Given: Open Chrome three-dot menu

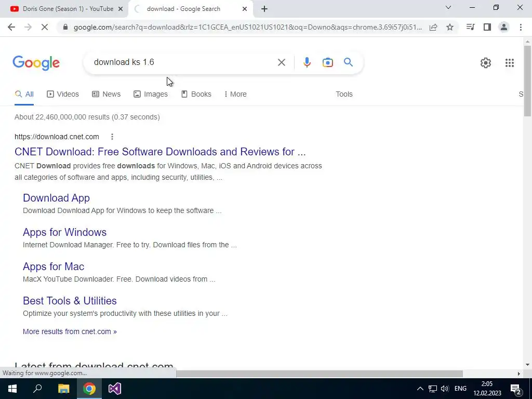Looking at the screenshot, I should tap(521, 27).
